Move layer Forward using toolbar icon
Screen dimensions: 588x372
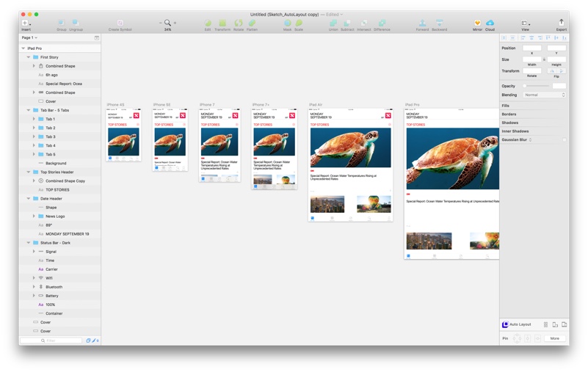pyautogui.click(x=422, y=23)
